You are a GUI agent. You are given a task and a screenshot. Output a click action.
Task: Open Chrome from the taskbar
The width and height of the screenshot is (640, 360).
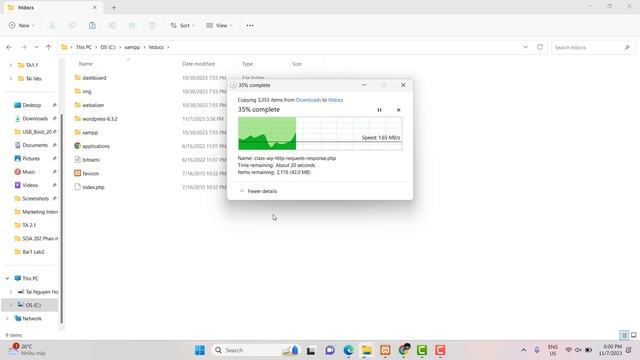click(404, 350)
